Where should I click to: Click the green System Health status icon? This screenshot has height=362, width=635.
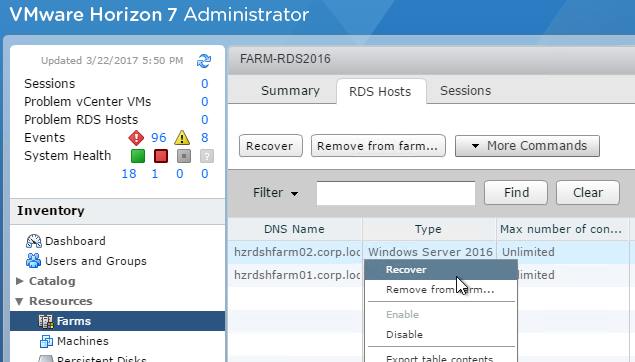[138, 156]
